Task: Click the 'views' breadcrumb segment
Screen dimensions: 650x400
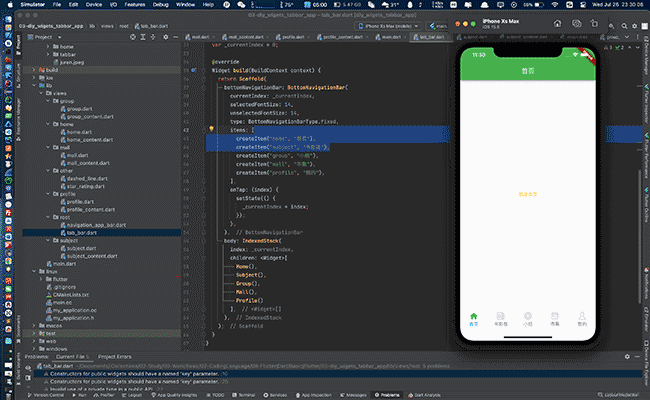Action: (x=107, y=26)
